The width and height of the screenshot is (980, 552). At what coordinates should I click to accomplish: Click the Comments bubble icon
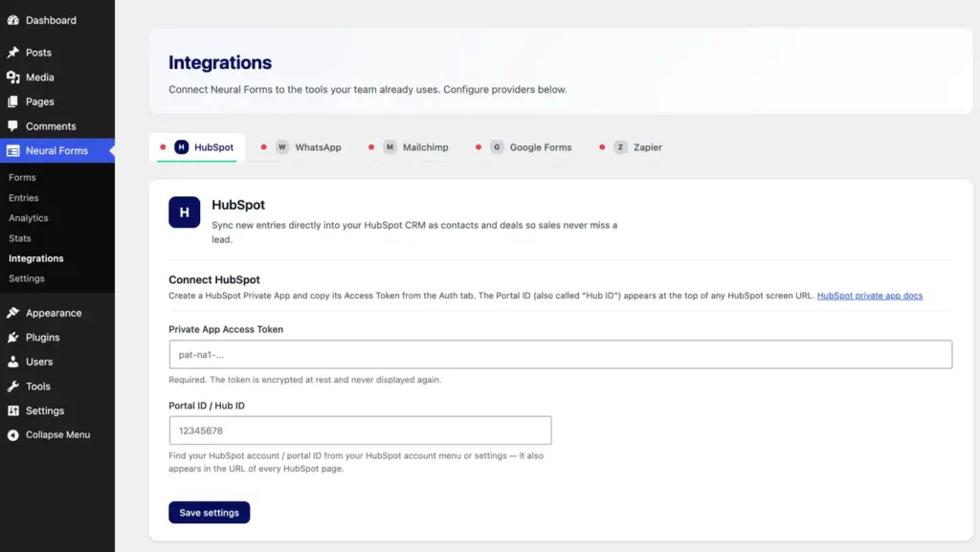13,125
